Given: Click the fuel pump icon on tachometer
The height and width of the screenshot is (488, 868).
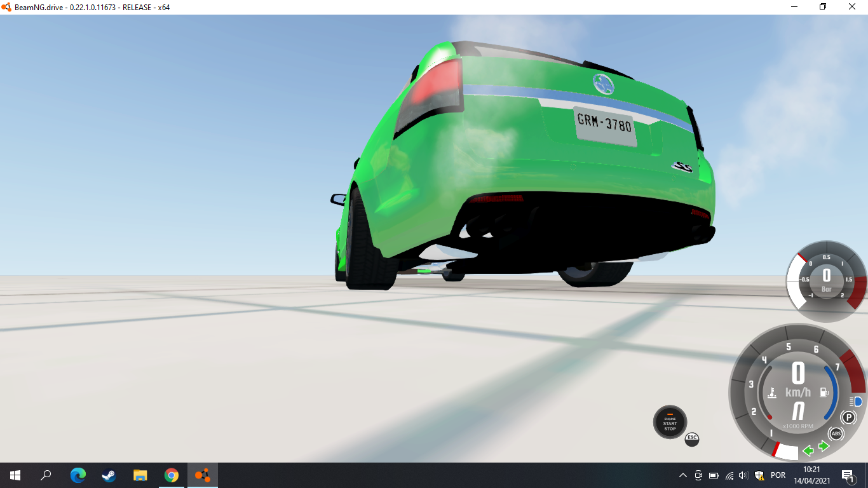Looking at the screenshot, I should [824, 392].
